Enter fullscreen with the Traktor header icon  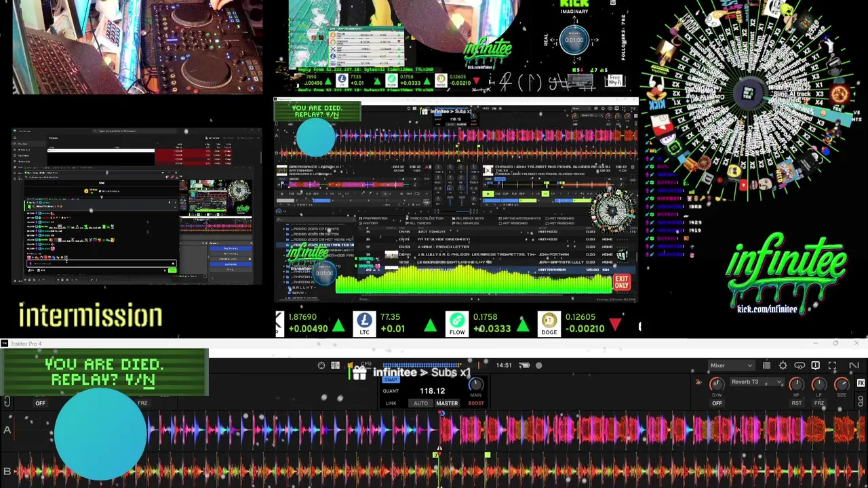point(832,365)
